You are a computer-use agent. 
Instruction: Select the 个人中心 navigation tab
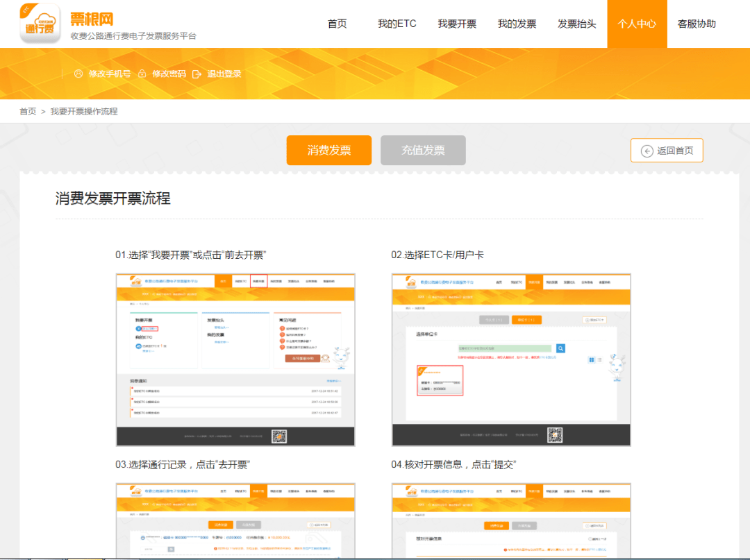(636, 24)
